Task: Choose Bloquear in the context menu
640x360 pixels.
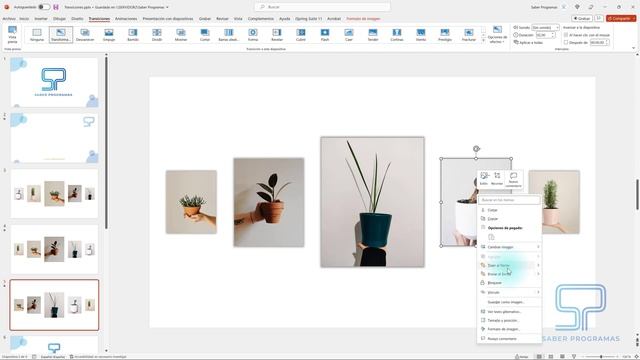Action: pos(510,282)
